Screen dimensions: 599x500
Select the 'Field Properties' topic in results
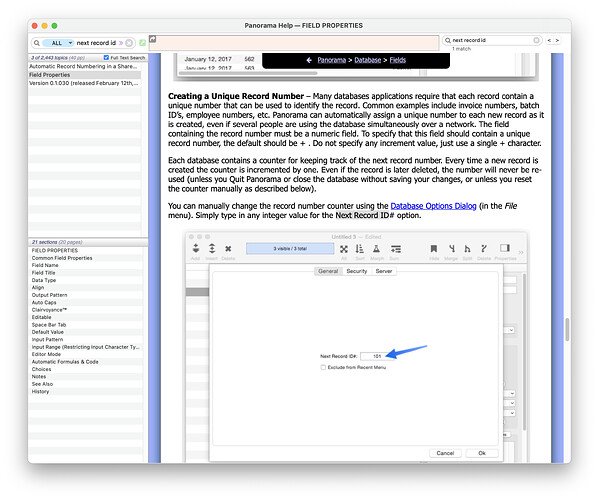(85, 75)
